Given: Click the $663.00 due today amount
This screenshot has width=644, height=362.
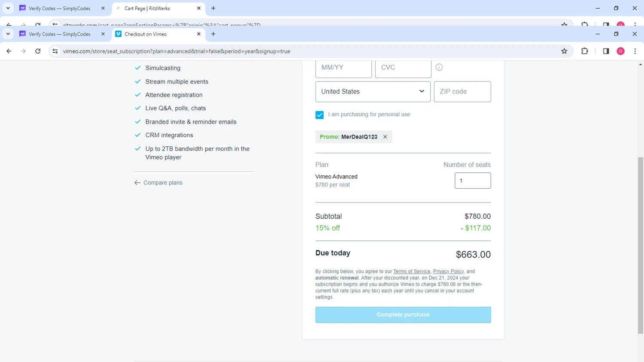Looking at the screenshot, I should tap(473, 254).
